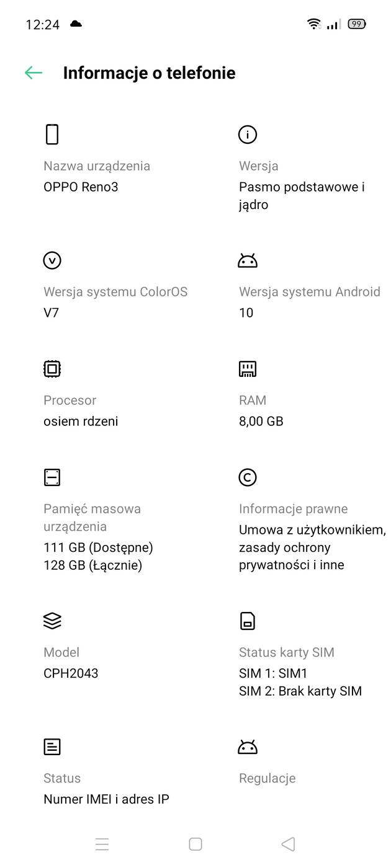Tap the home navigation button
Screen dimensions: 391x868
point(195,844)
